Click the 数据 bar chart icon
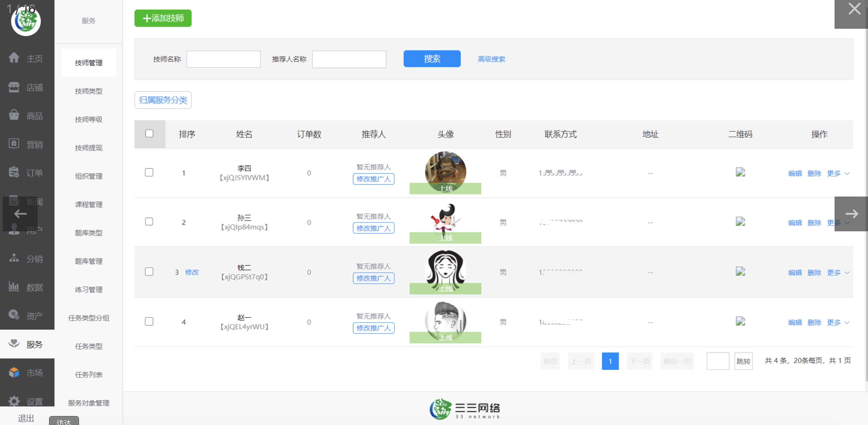This screenshot has width=868, height=425. [14, 286]
